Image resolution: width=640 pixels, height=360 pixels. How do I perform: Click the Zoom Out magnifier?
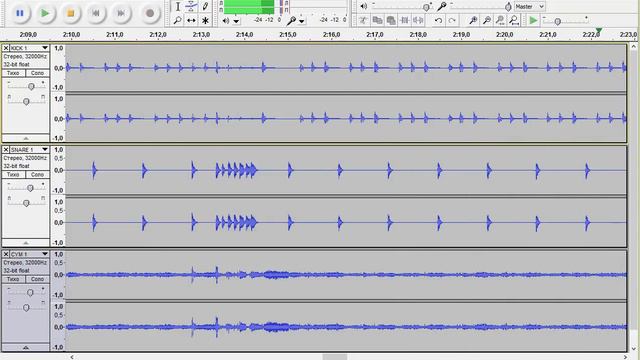tap(487, 20)
